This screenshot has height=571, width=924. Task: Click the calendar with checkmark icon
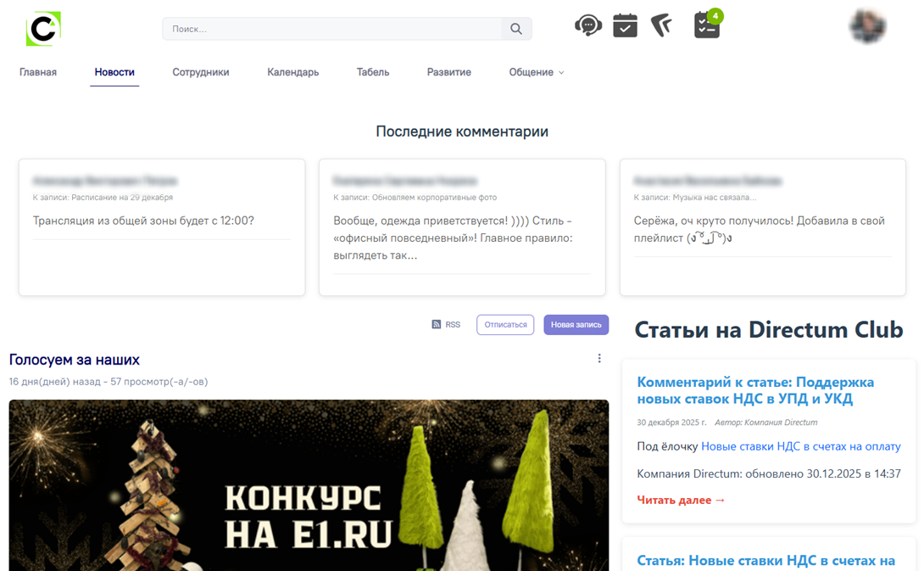point(625,26)
